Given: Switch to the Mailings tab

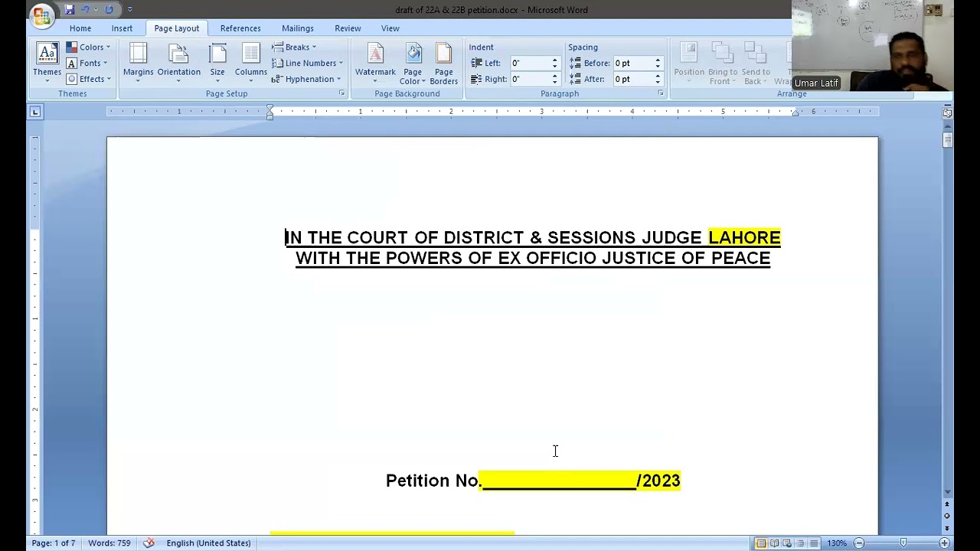Looking at the screenshot, I should click(298, 28).
